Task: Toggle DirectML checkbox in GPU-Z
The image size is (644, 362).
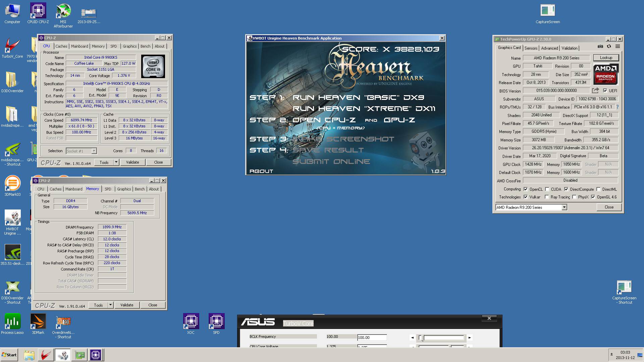Action: tap(598, 189)
